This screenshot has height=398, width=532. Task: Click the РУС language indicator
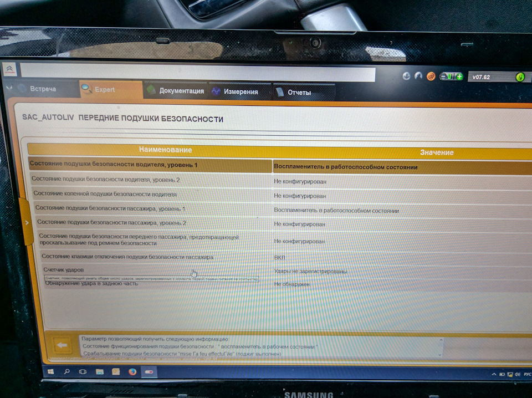(528, 374)
